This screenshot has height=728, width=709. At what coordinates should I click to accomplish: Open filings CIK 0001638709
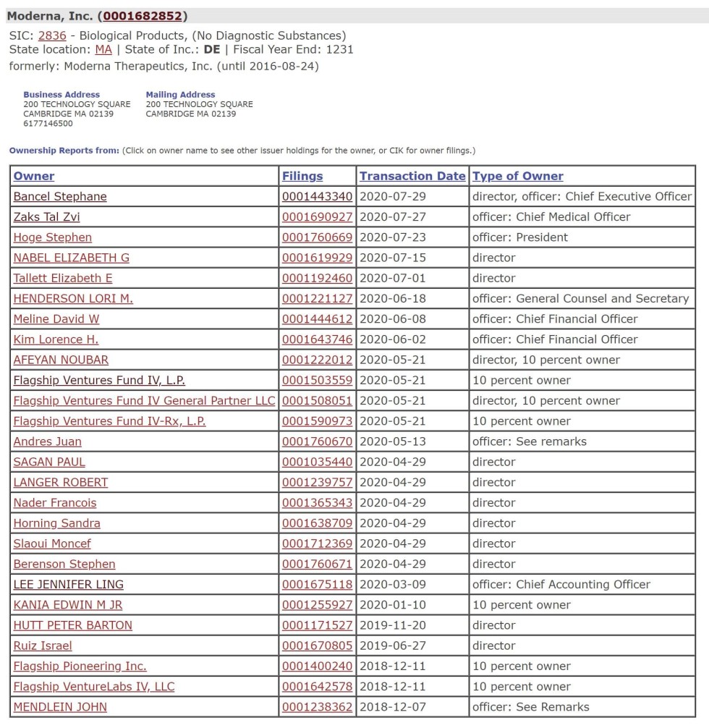point(317,523)
